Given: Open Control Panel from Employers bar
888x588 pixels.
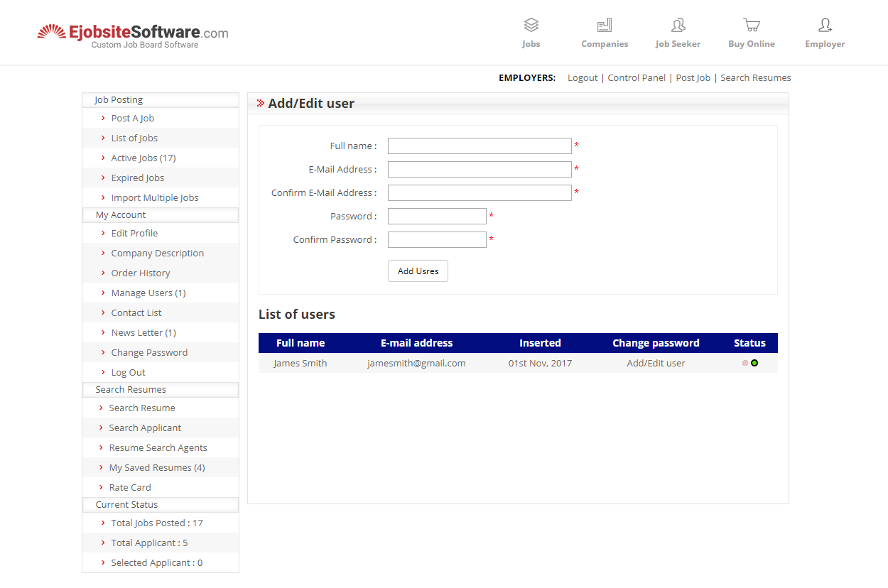Looking at the screenshot, I should point(637,78).
